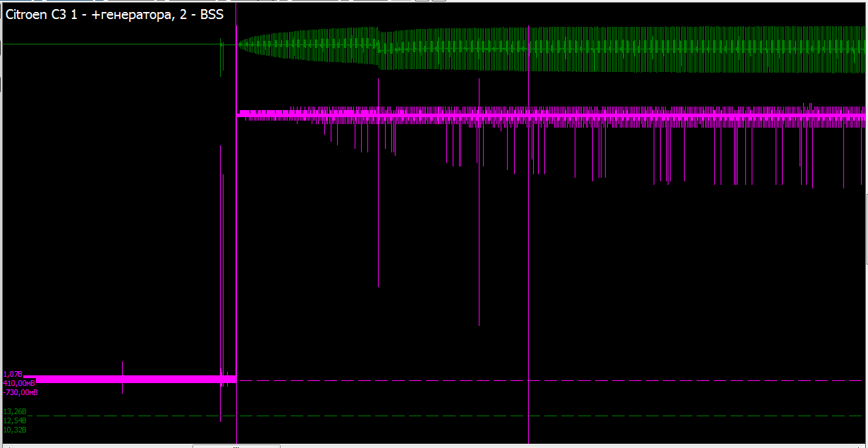Click the green 13,26В reading
868x448 pixels.
[x=15, y=411]
